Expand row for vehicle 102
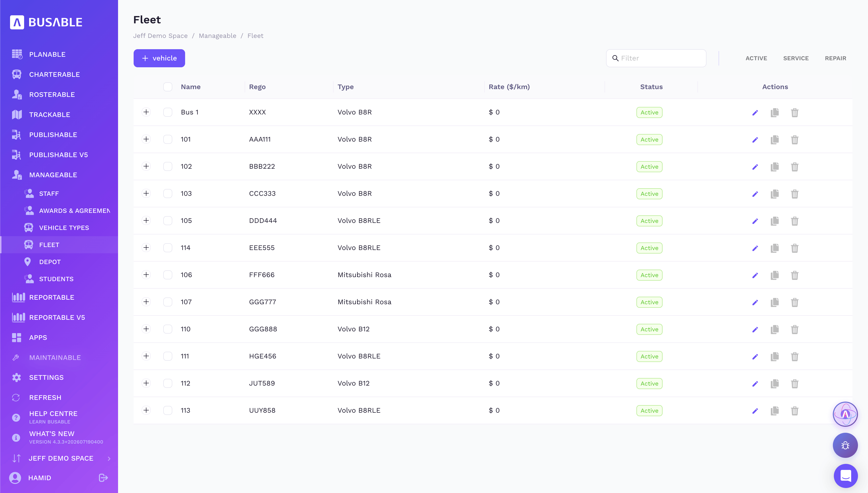The width and height of the screenshot is (868, 493). [x=146, y=166]
